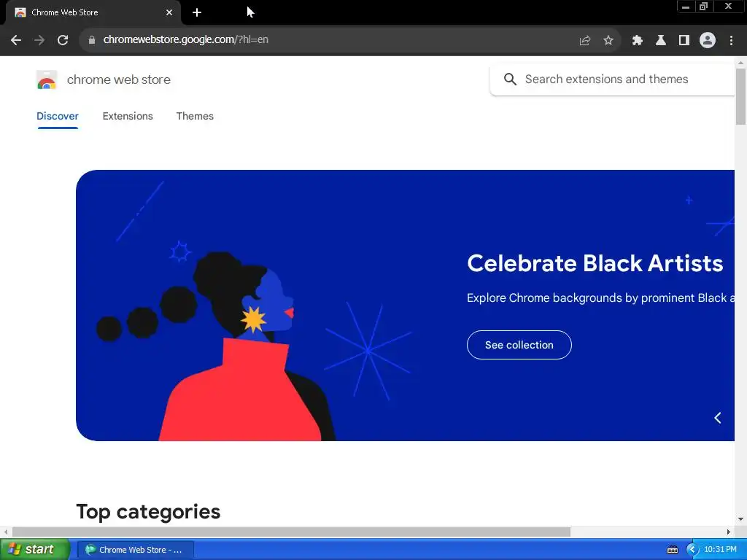This screenshot has height=560, width=747.
Task: Minimize the Chrome window
Action: pyautogui.click(x=686, y=7)
